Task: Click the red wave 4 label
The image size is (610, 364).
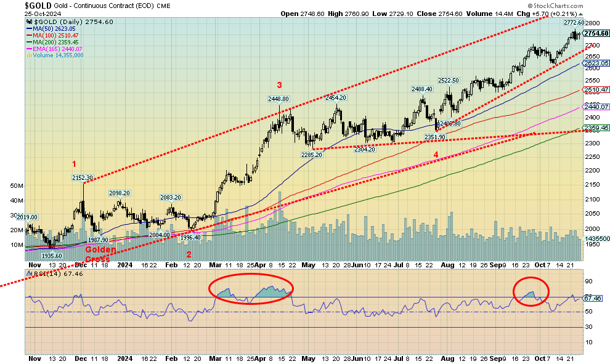Action: (x=435, y=155)
